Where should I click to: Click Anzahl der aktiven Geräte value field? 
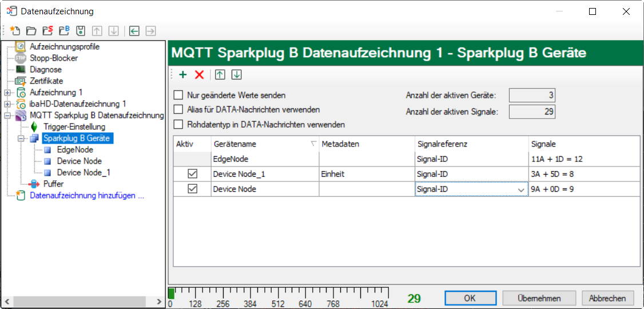coord(532,96)
